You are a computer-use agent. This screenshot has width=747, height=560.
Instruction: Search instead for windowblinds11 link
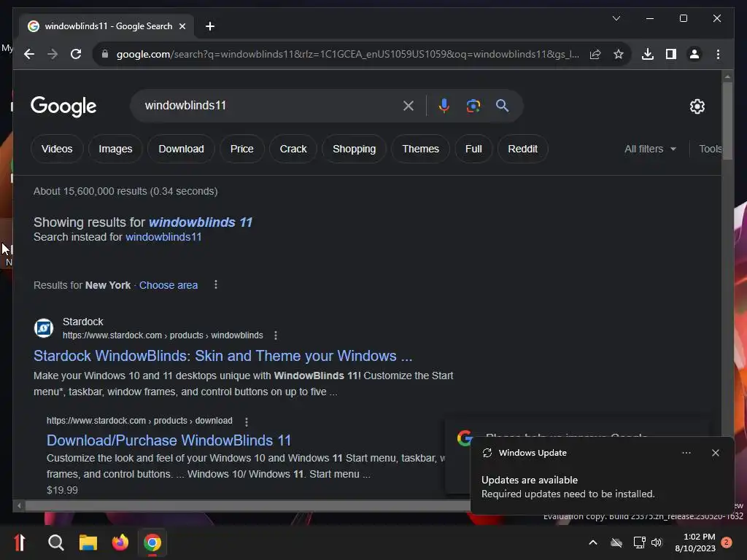click(163, 237)
